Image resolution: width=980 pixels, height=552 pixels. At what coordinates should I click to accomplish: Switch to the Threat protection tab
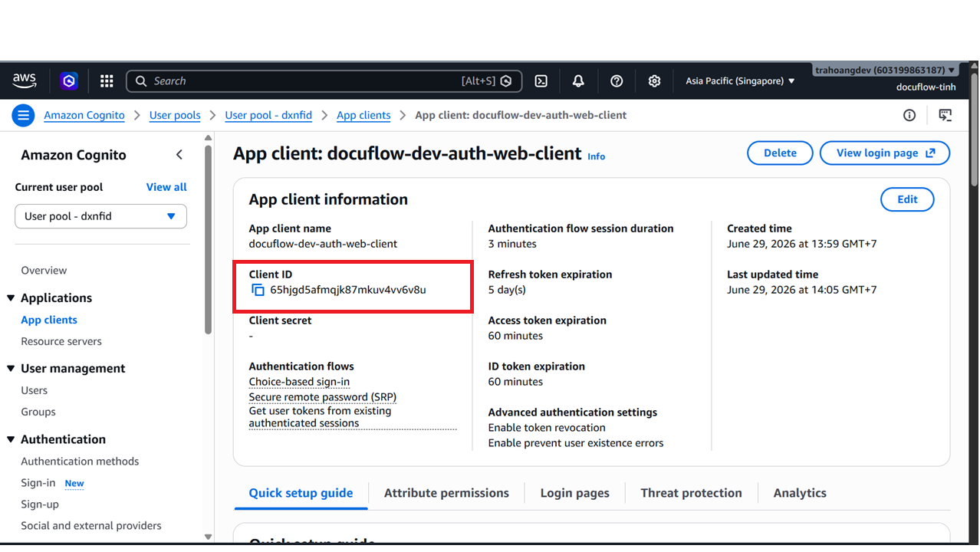click(691, 493)
